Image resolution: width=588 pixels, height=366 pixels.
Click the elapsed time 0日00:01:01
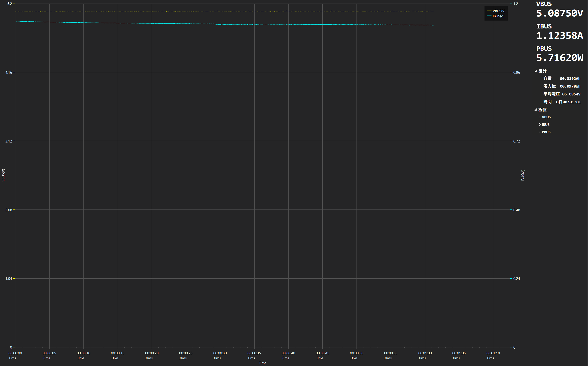point(568,102)
